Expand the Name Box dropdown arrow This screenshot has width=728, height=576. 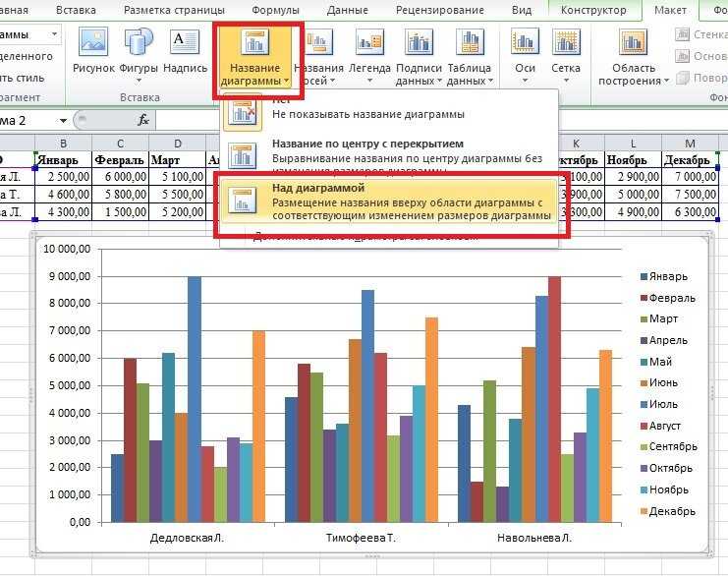tap(63, 121)
